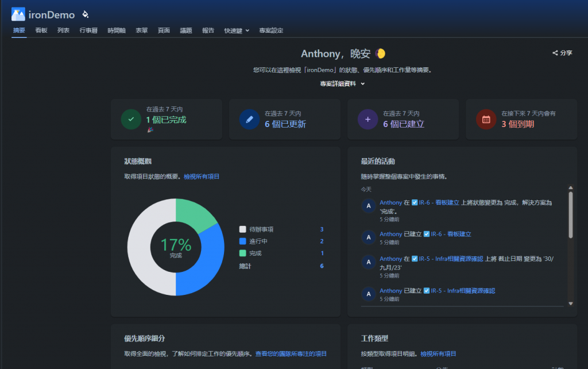Click the activity list scroll down arrow

[570, 303]
